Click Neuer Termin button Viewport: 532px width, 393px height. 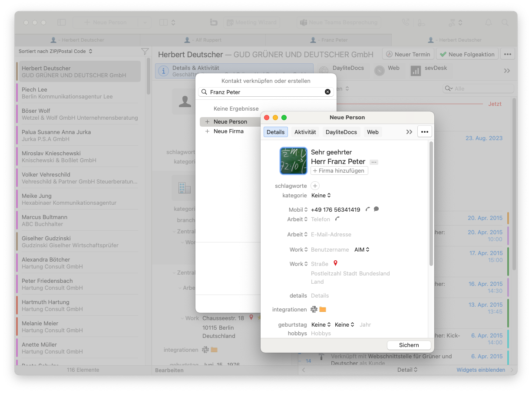[408, 54]
